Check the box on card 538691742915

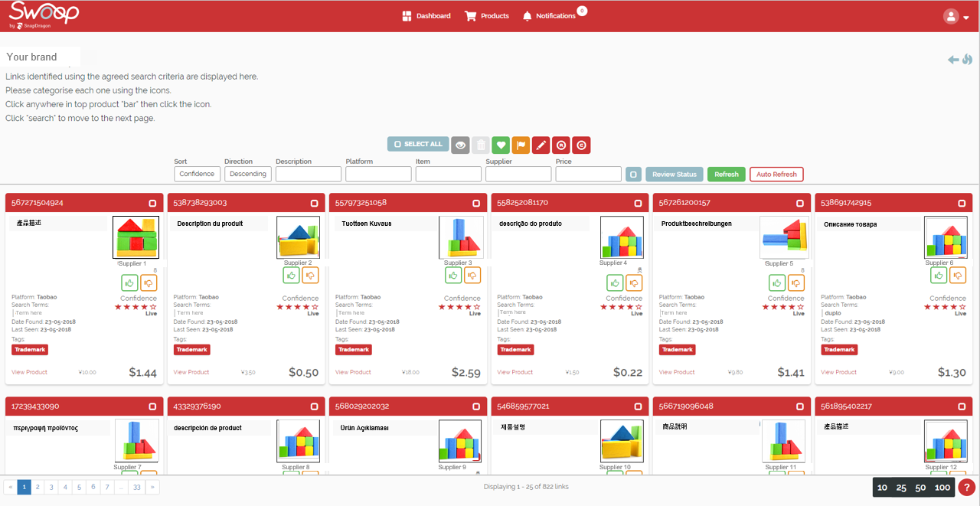(x=962, y=204)
